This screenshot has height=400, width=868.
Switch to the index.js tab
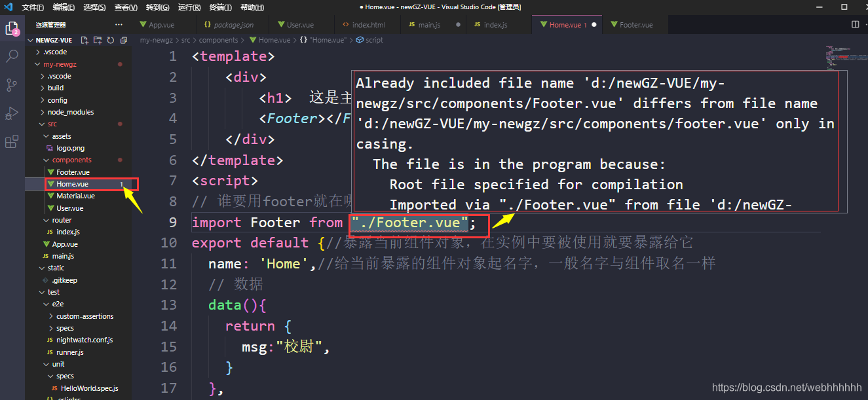(x=495, y=25)
